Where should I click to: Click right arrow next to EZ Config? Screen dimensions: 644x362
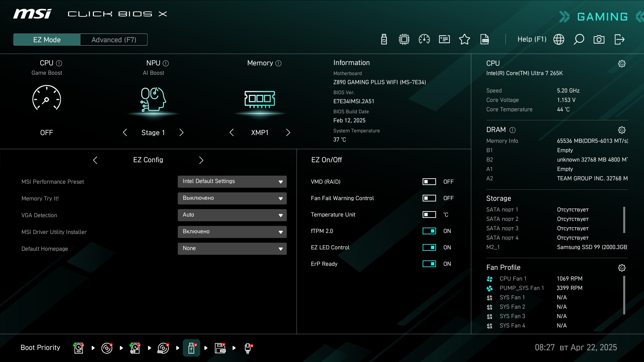tap(201, 160)
